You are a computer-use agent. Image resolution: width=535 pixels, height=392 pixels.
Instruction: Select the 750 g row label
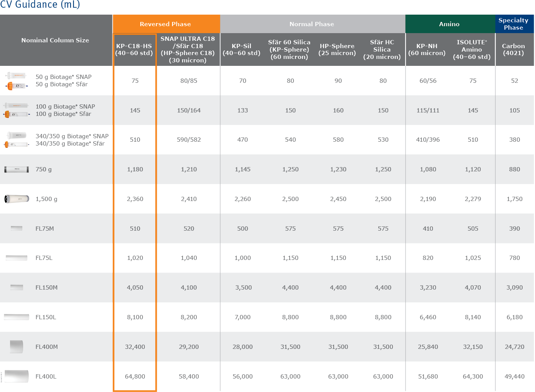coord(44,169)
